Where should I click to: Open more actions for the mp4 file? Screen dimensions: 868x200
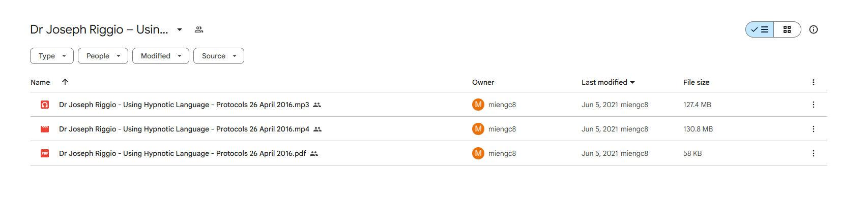coord(814,129)
